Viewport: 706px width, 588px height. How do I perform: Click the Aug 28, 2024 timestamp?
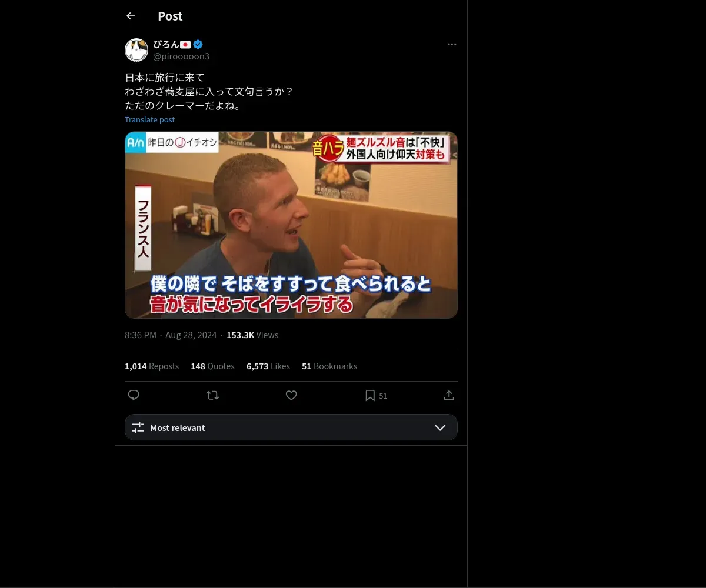click(191, 335)
